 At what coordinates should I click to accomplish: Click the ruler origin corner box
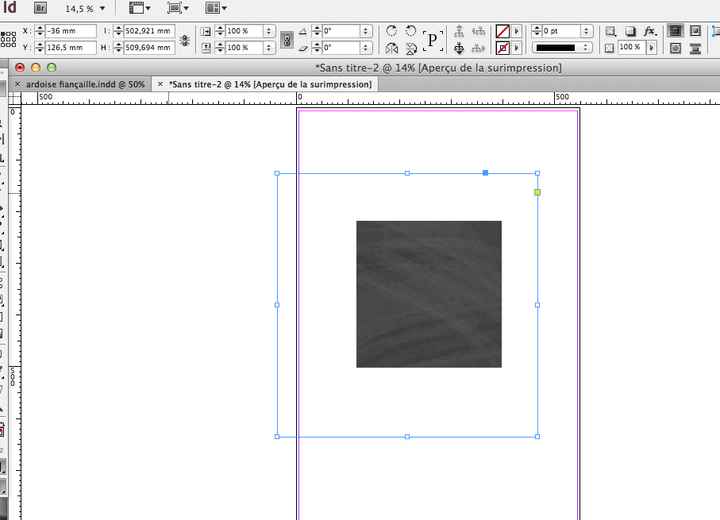(15, 98)
